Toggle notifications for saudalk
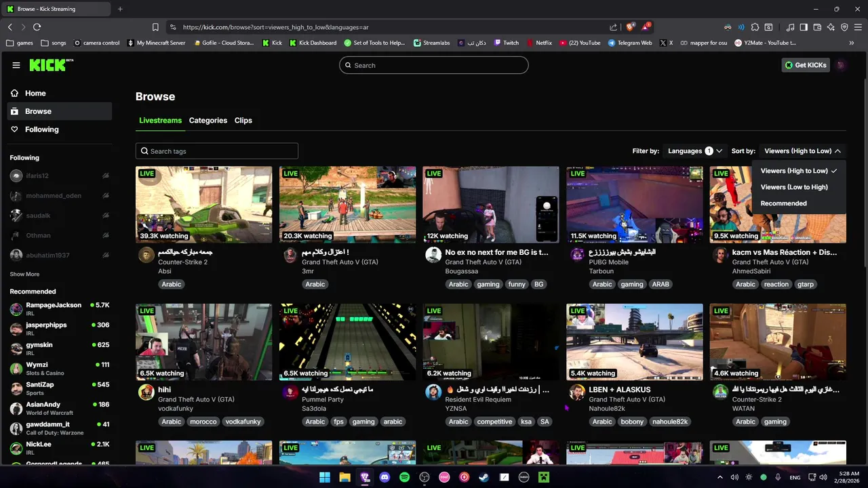The image size is (868, 488). (105, 216)
